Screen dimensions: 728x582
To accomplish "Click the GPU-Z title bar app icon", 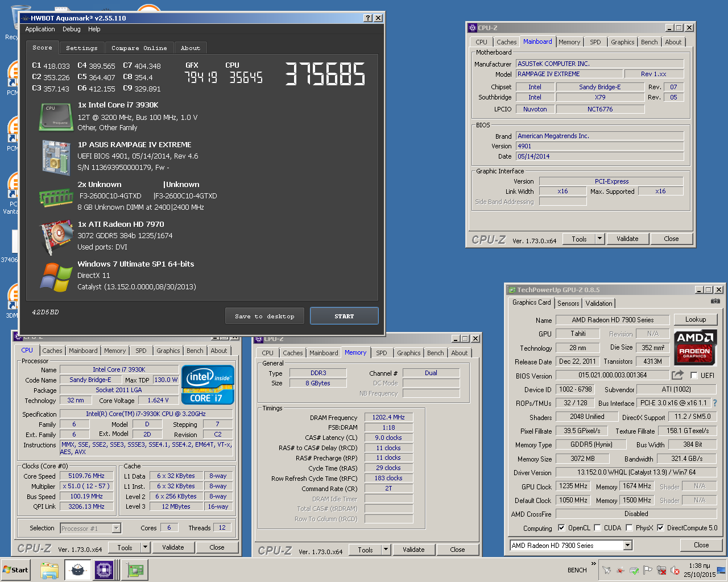I will 512,290.
